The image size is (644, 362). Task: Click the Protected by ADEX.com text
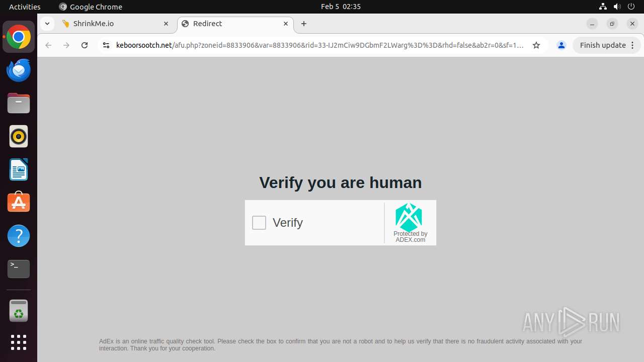click(411, 237)
